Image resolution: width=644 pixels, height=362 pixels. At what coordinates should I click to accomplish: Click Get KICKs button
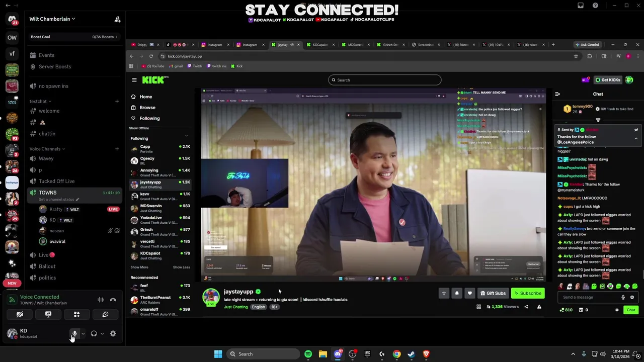pos(607,80)
